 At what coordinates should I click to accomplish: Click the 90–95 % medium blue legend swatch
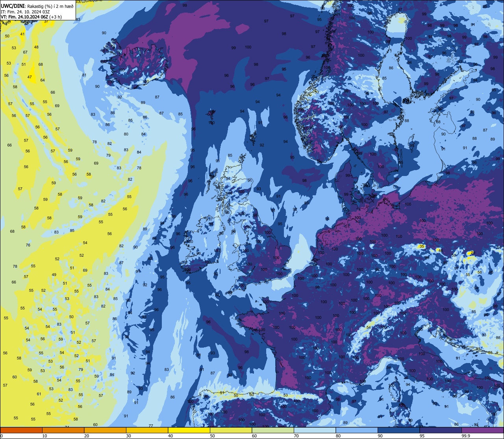pos(398,430)
